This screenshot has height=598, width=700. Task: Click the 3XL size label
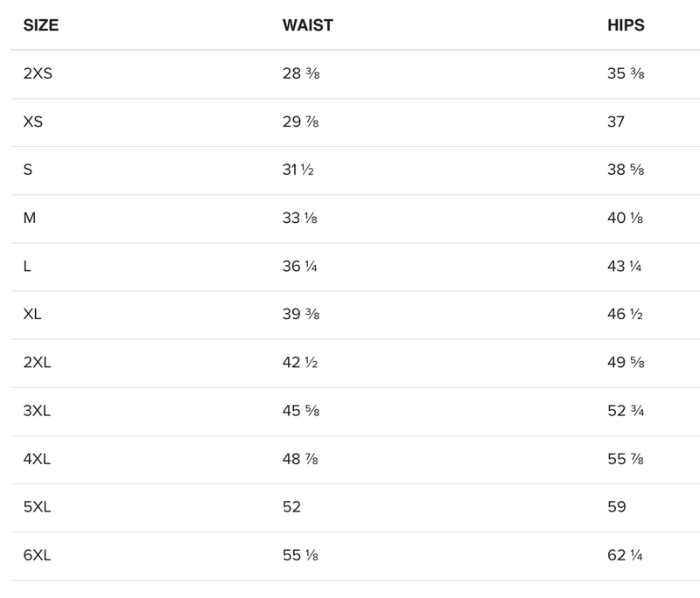[37, 411]
